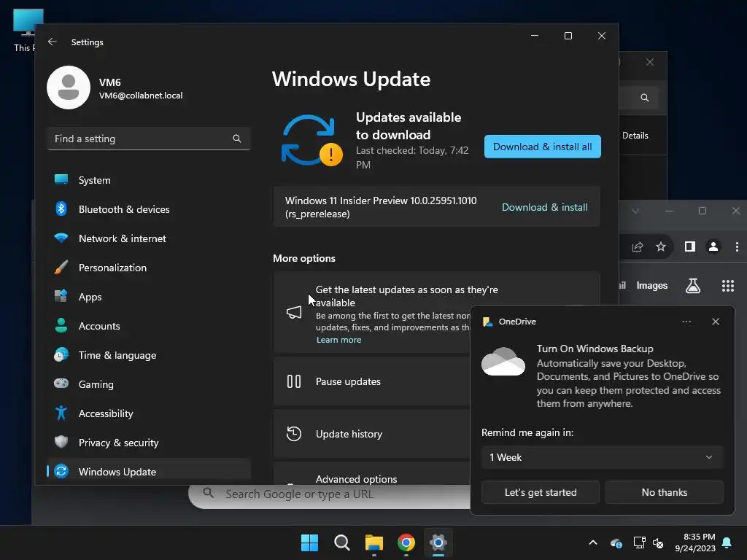Open Windows Start menu
The height and width of the screenshot is (560, 747).
309,542
